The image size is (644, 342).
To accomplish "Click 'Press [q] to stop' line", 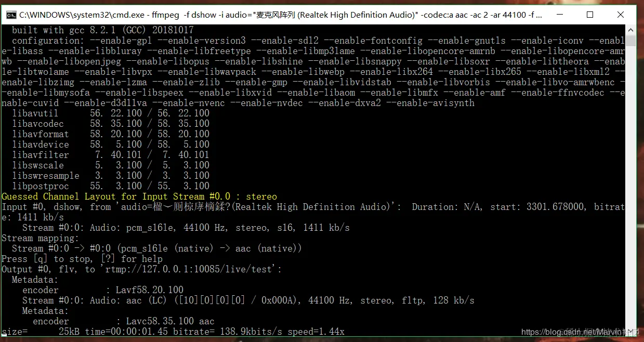I will 82,259.
